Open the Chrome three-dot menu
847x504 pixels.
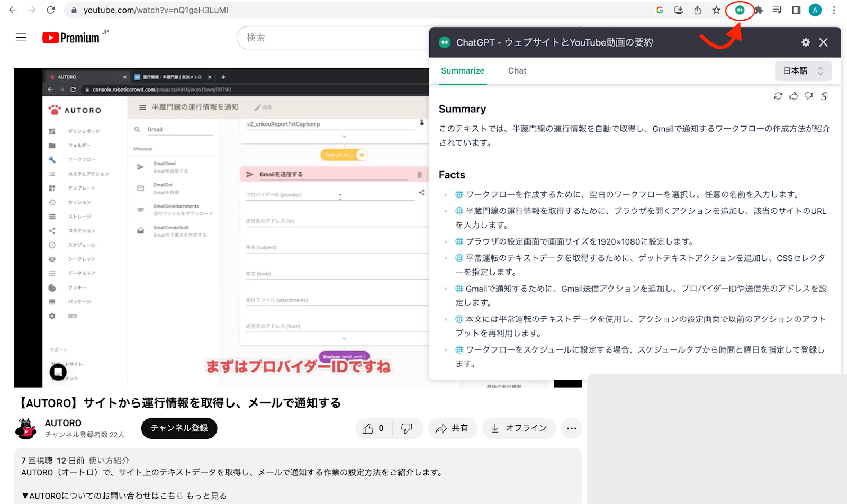834,10
